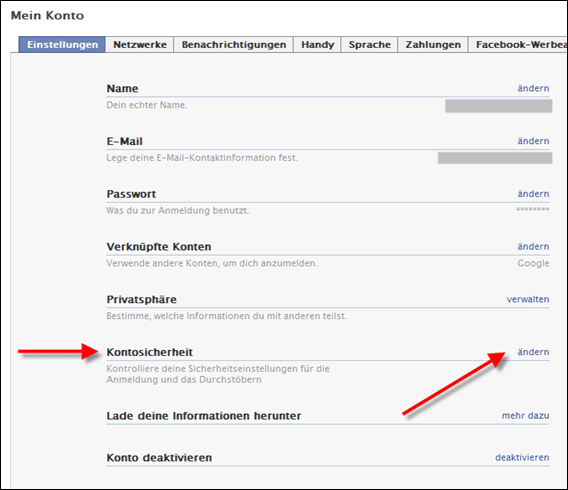Click the Kontosicherheit heading
The height and width of the screenshot is (490, 568).
(150, 352)
